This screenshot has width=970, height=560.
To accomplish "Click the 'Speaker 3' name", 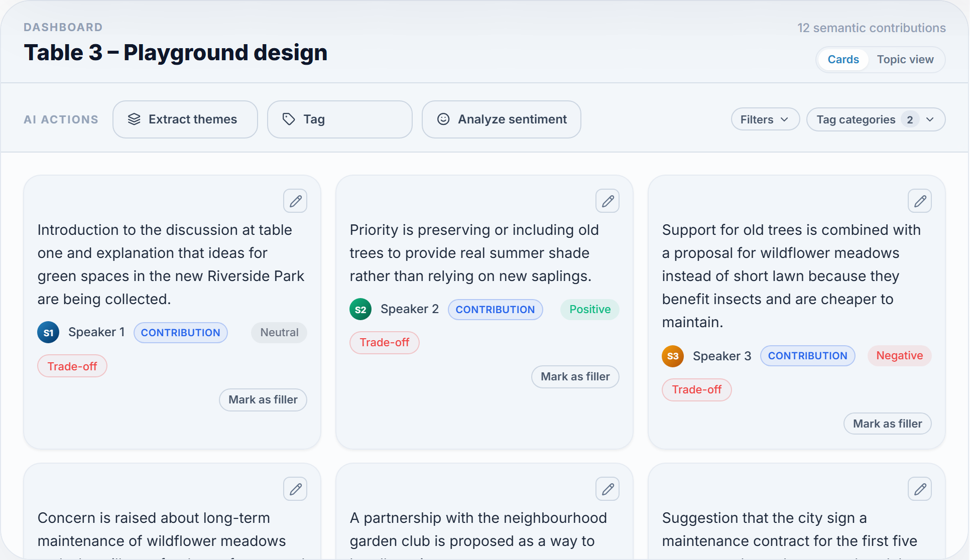I will click(722, 356).
